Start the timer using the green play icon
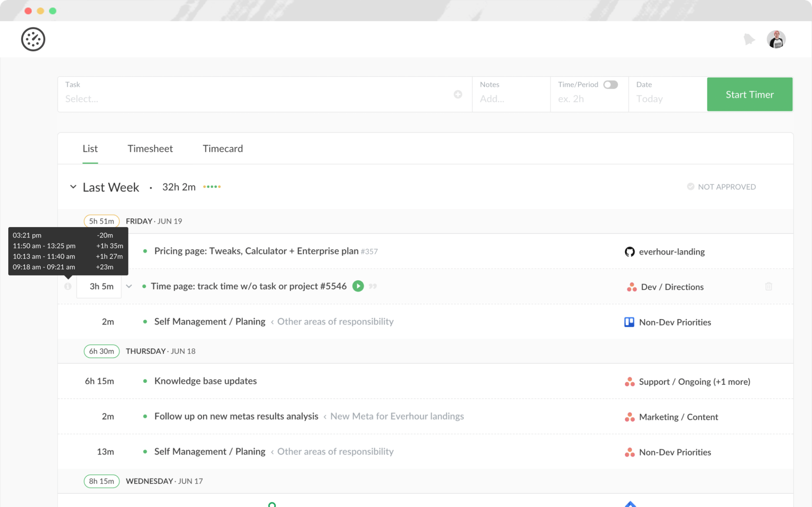Image resolution: width=812 pixels, height=507 pixels. coord(358,286)
